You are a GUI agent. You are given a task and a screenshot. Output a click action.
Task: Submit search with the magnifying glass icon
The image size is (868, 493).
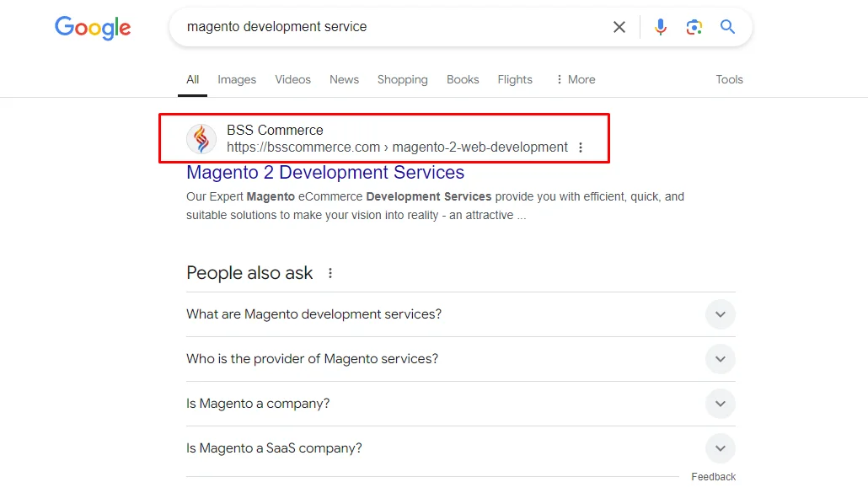727,27
